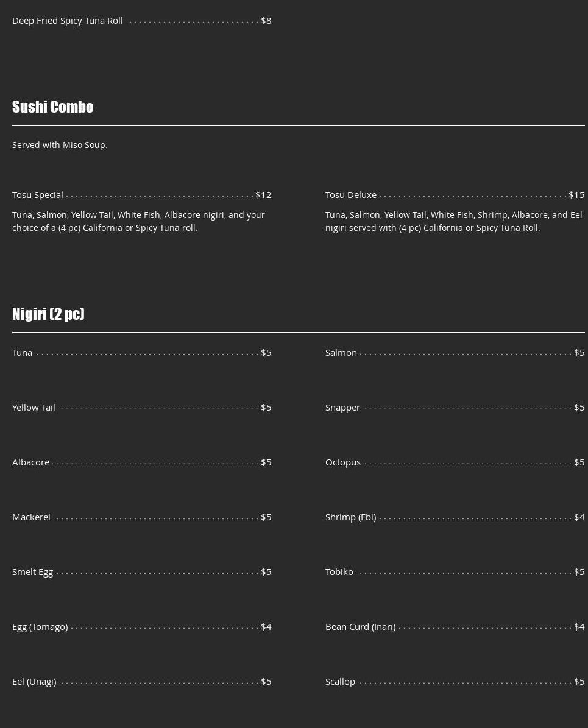This screenshot has height=728, width=588.
Task: Click the Bean Curd (Inari) item
Action: 361,627
